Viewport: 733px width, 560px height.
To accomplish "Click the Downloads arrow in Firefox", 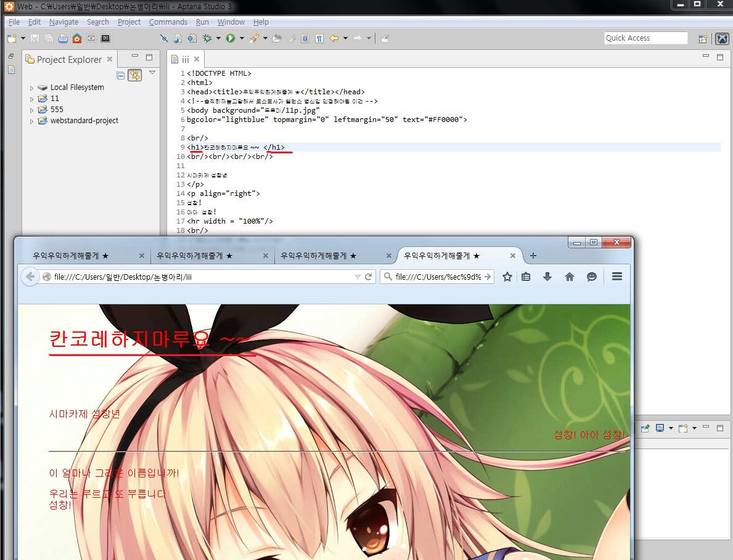I will (x=547, y=277).
